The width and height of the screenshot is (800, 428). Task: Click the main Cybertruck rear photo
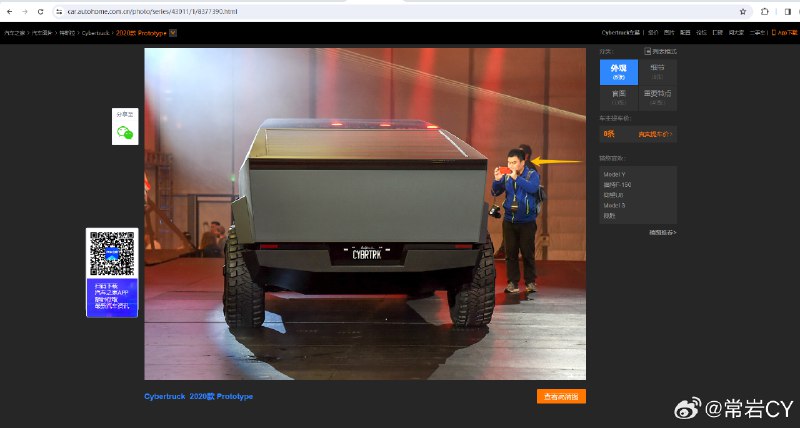click(x=365, y=214)
